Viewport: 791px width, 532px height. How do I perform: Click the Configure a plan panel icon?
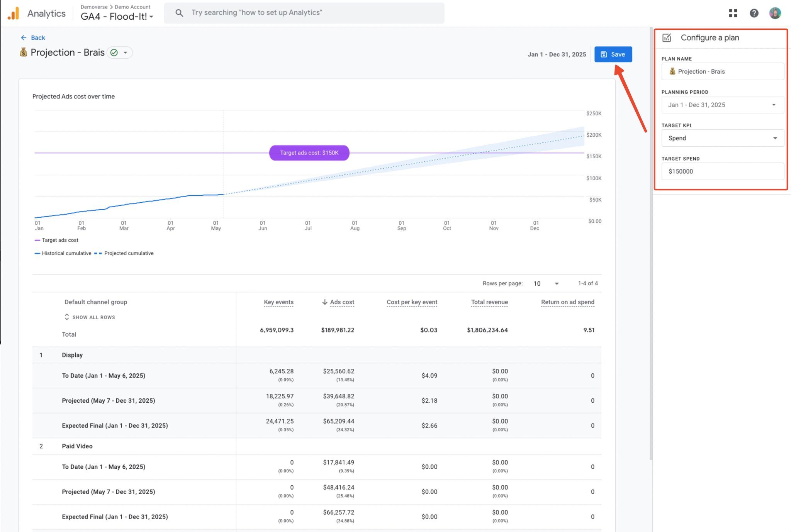pyautogui.click(x=667, y=37)
